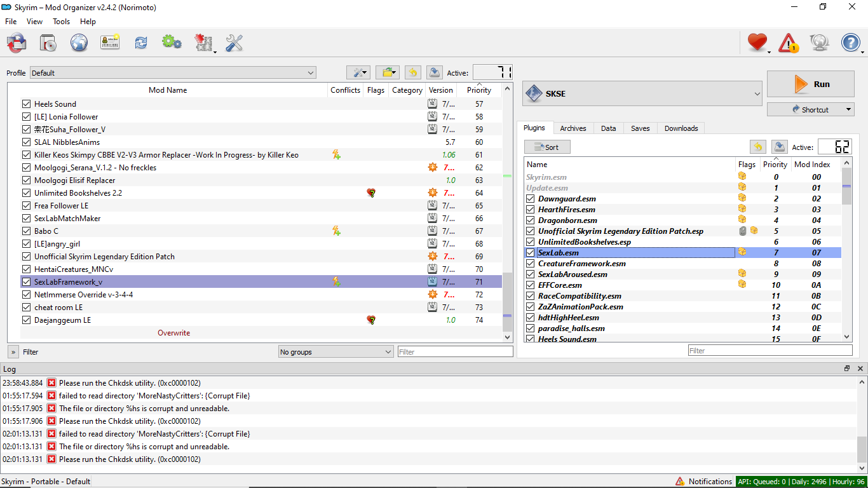Open the File menu
The image size is (868, 488).
pyautogui.click(x=11, y=22)
